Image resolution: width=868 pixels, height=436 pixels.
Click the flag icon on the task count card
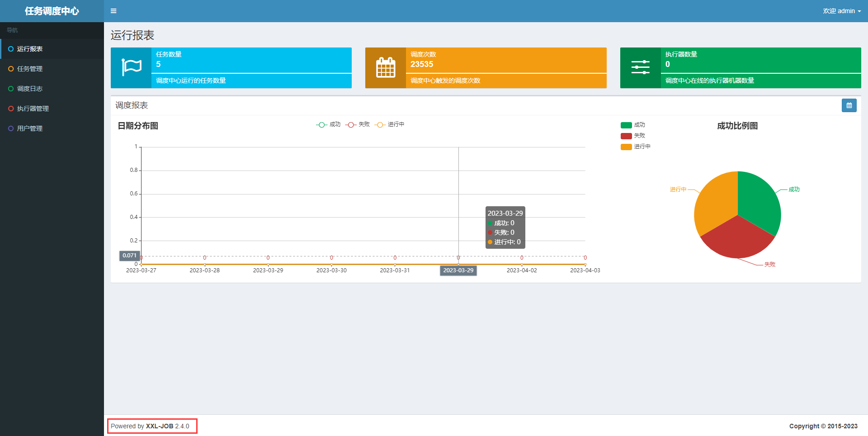click(132, 68)
